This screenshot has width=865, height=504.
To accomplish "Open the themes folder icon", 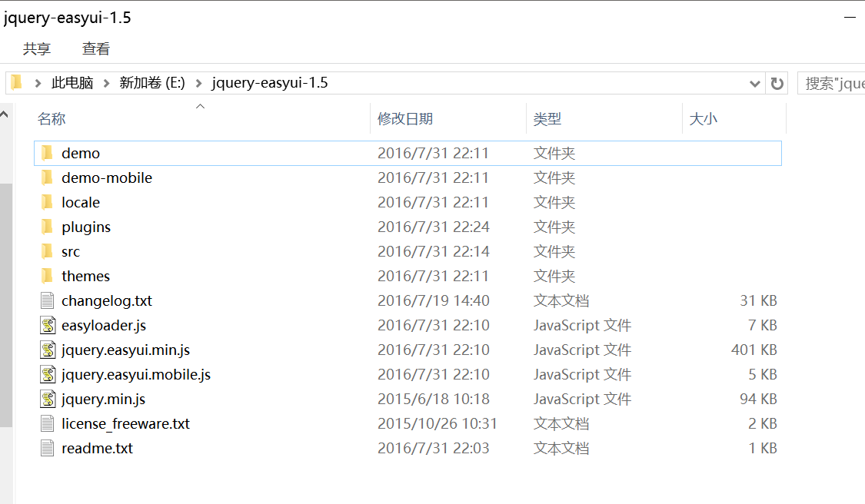I will pyautogui.click(x=47, y=276).
